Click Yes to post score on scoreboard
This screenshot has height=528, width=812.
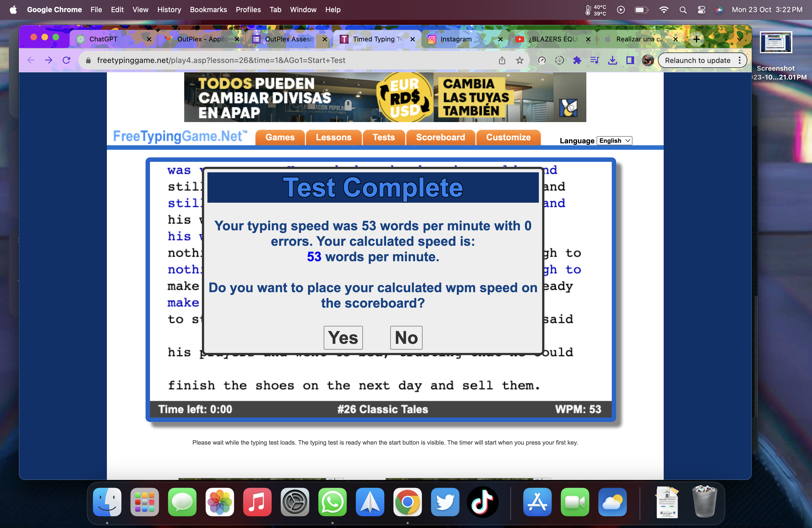343,337
